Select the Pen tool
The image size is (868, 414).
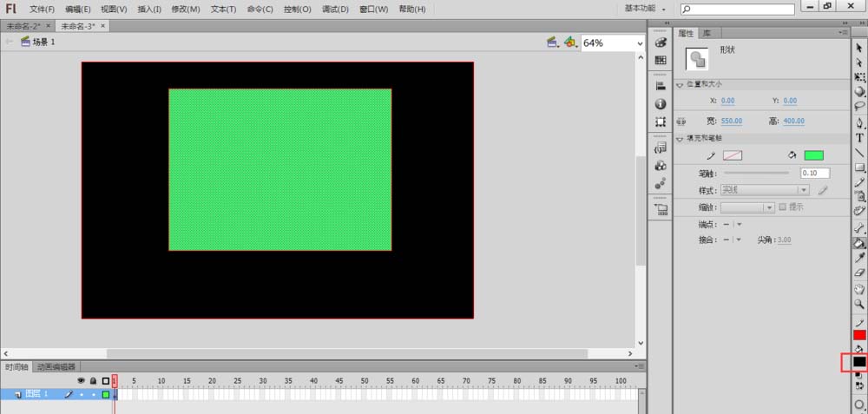click(x=859, y=123)
